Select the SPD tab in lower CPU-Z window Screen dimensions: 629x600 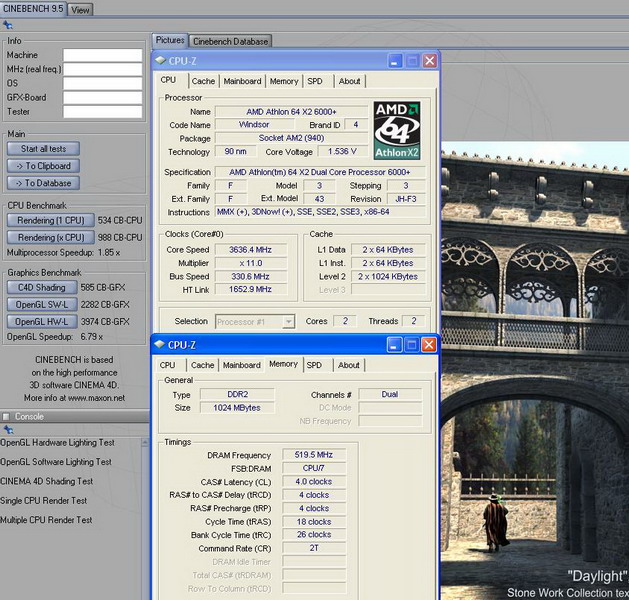point(314,365)
